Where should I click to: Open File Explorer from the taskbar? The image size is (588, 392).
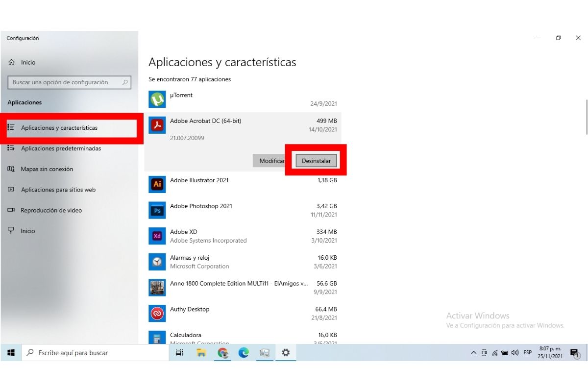(x=201, y=352)
